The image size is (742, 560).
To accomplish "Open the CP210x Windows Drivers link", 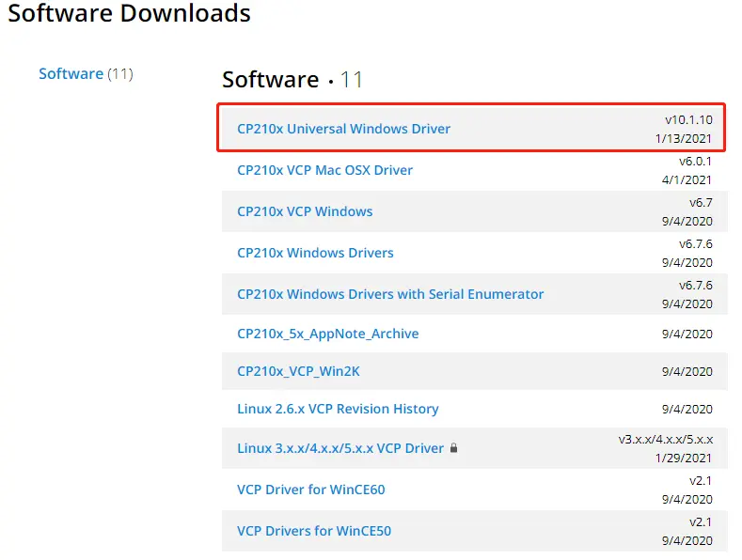I will click(315, 253).
